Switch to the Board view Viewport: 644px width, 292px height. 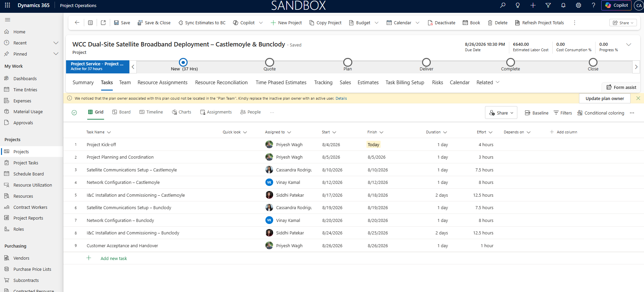121,112
